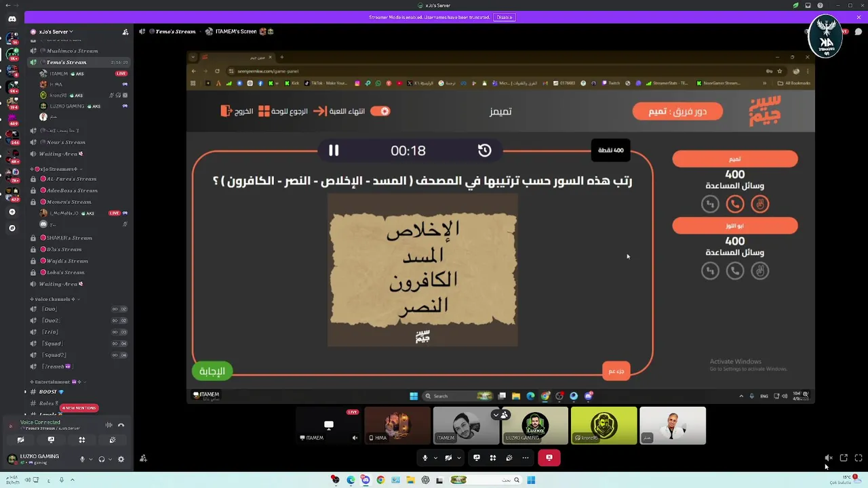868x488 pixels.
Task: Open Discover servers compass icon
Action: point(12,228)
